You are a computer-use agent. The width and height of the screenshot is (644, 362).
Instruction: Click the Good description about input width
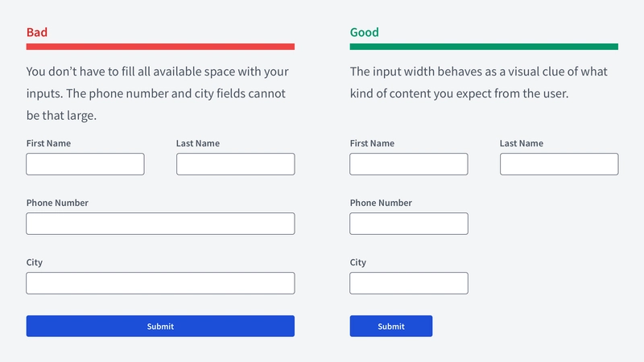(478, 83)
